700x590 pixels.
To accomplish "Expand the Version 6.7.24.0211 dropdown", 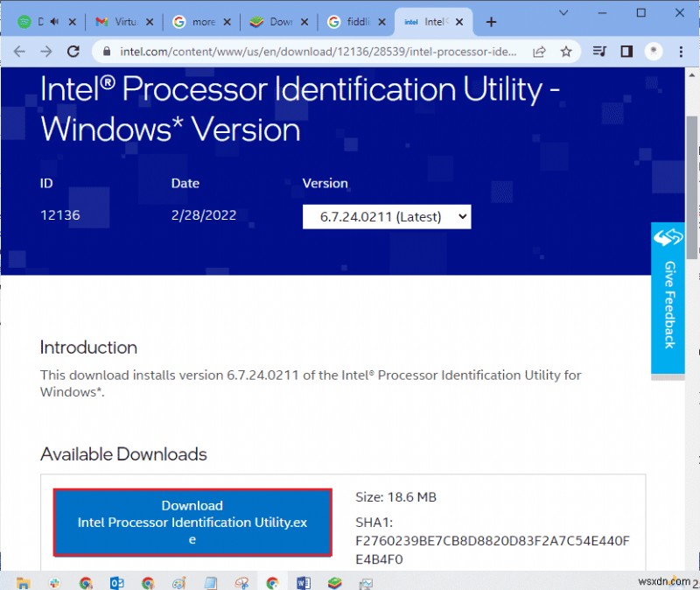I will [387, 216].
